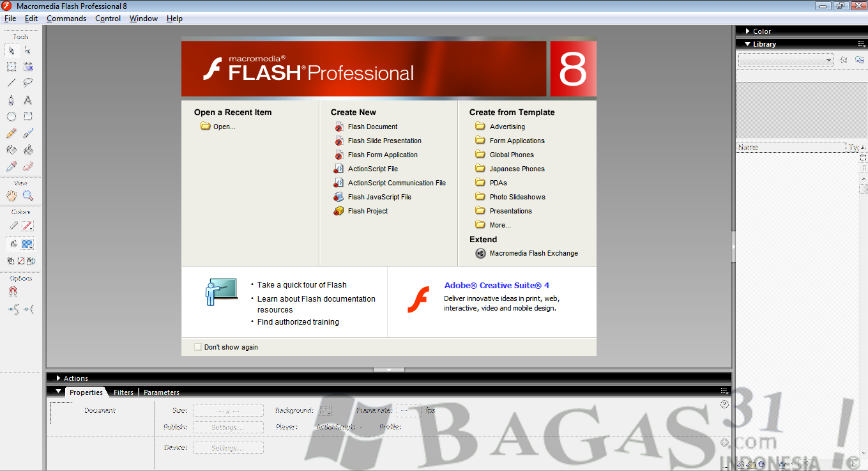Image resolution: width=868 pixels, height=471 pixels.
Task: Open the Advertising templates
Action: [507, 127]
